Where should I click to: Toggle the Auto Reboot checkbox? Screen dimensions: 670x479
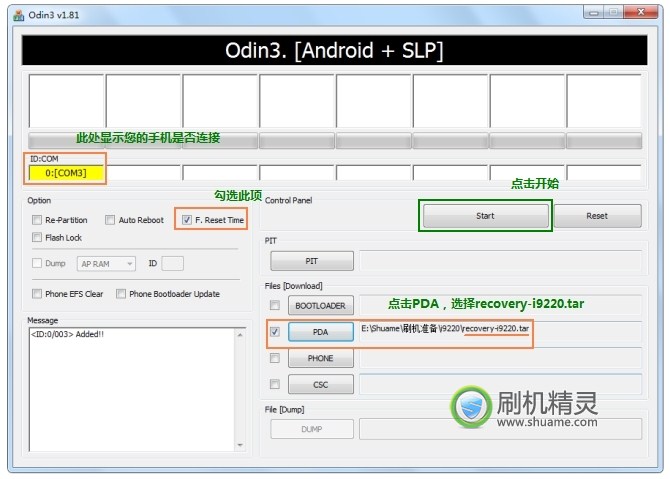110,220
